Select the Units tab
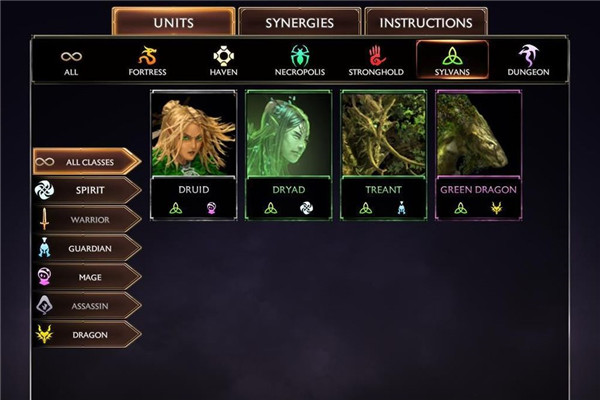Viewport: 600px width, 400px height. 174,22
